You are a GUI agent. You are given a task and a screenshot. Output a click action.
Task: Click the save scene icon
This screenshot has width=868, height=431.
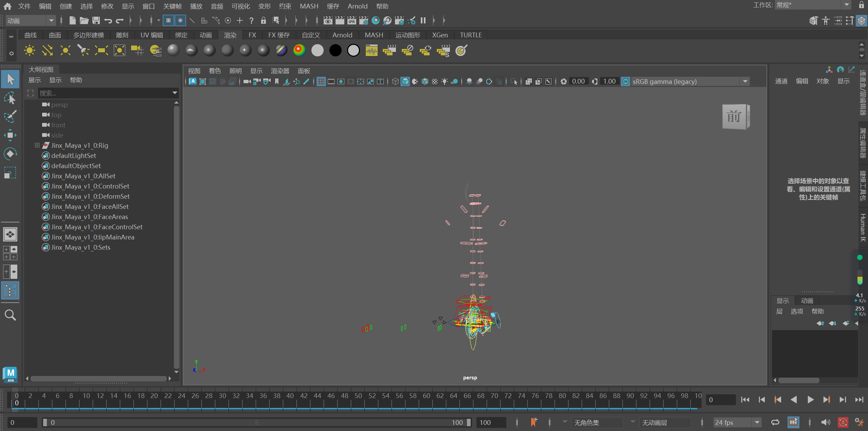[96, 21]
